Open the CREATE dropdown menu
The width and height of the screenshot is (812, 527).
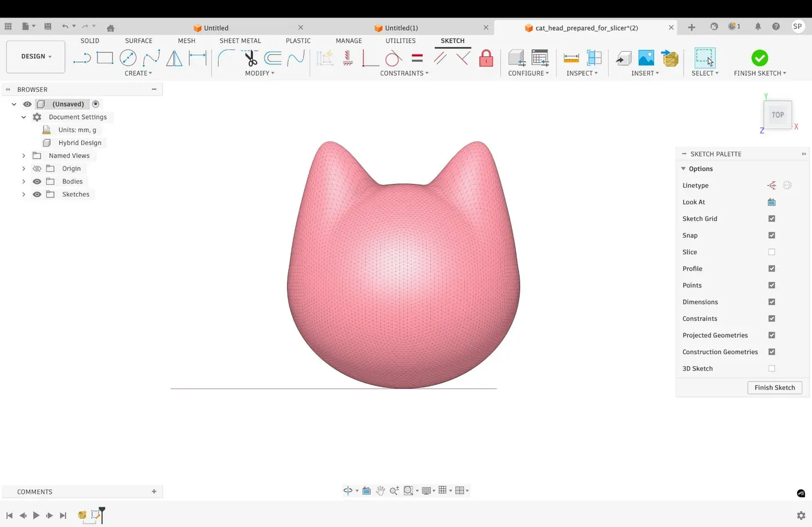click(138, 73)
